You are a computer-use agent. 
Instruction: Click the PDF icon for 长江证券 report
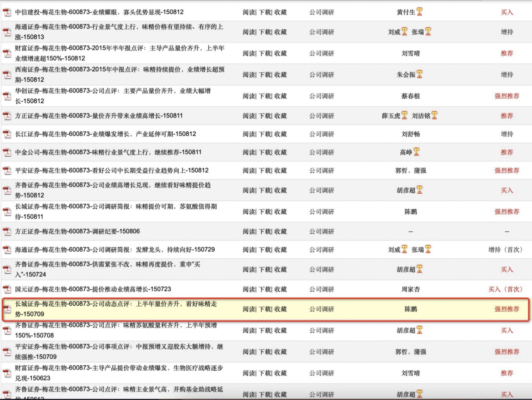tap(7, 134)
